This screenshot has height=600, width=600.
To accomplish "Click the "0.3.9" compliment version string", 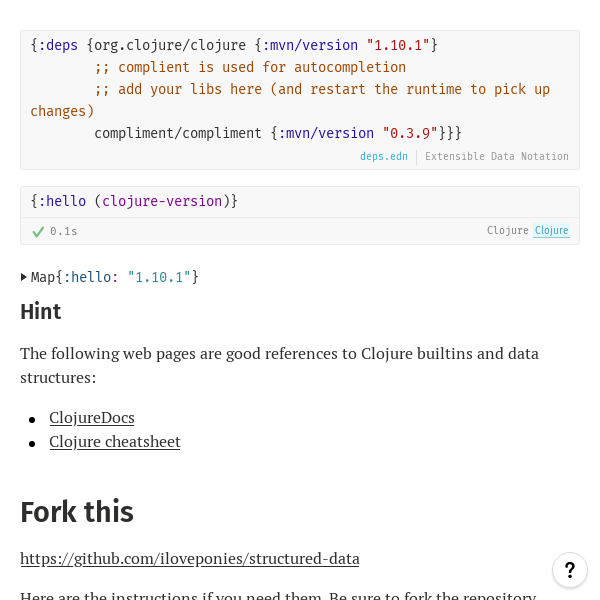I will pyautogui.click(x=410, y=133).
